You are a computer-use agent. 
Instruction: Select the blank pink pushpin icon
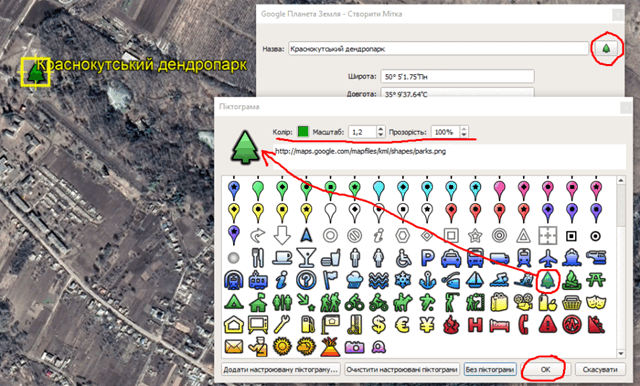(x=499, y=190)
